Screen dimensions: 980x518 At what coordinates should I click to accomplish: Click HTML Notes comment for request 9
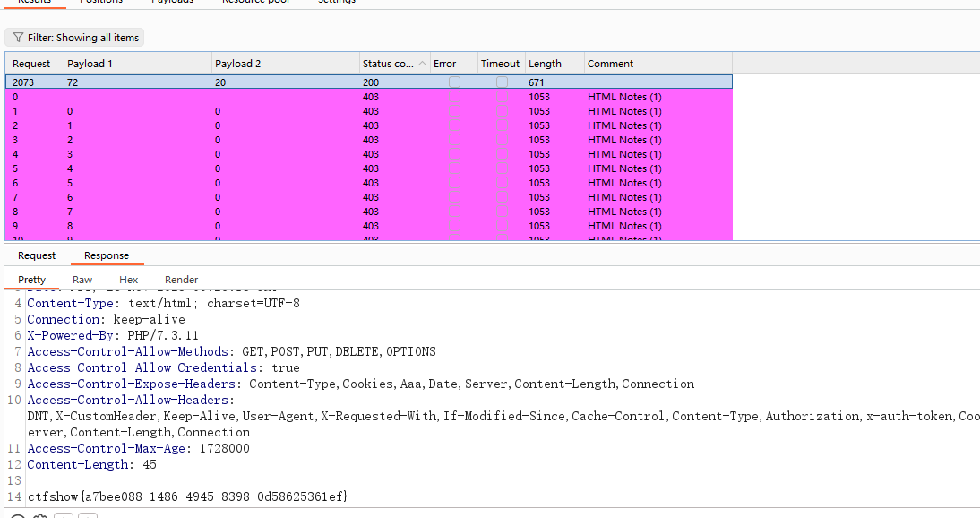[624, 226]
